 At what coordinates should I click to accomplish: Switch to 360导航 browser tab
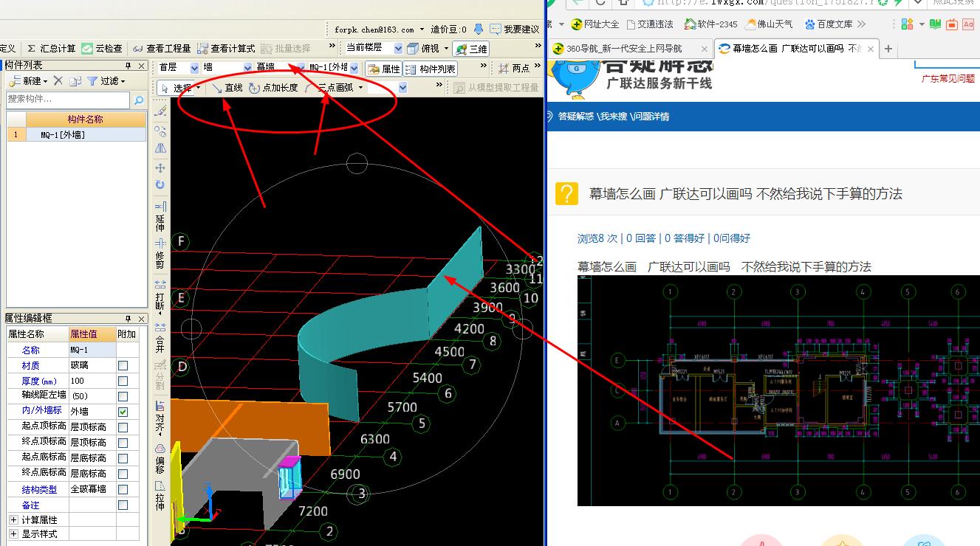coord(631,49)
